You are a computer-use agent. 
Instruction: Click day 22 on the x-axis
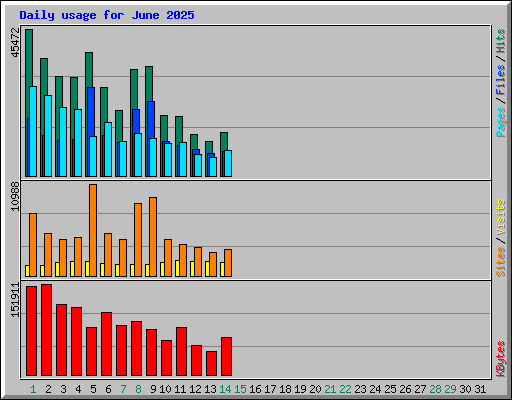click(x=345, y=389)
